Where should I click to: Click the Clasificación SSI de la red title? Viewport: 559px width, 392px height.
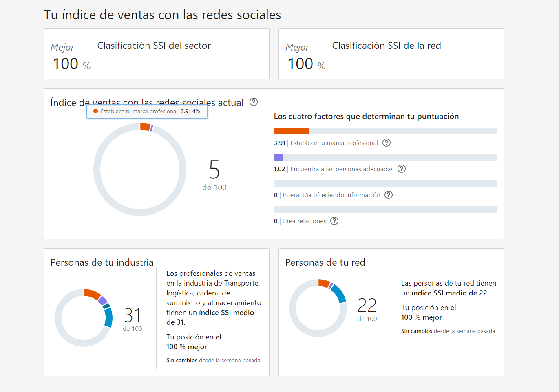point(387,46)
